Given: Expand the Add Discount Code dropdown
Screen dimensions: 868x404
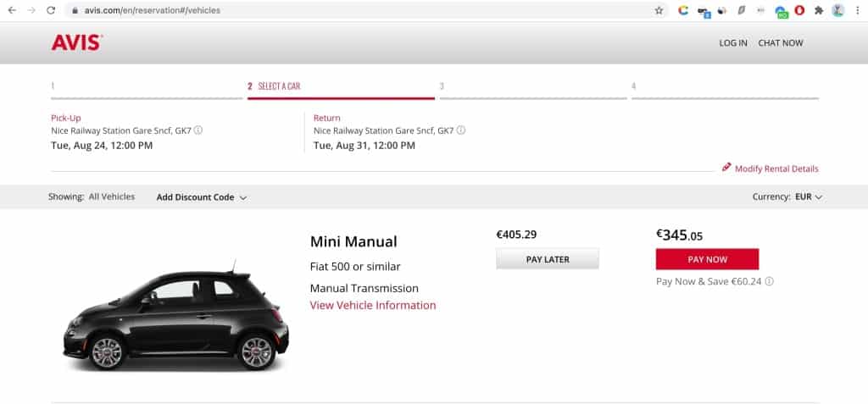Looking at the screenshot, I should (202, 197).
